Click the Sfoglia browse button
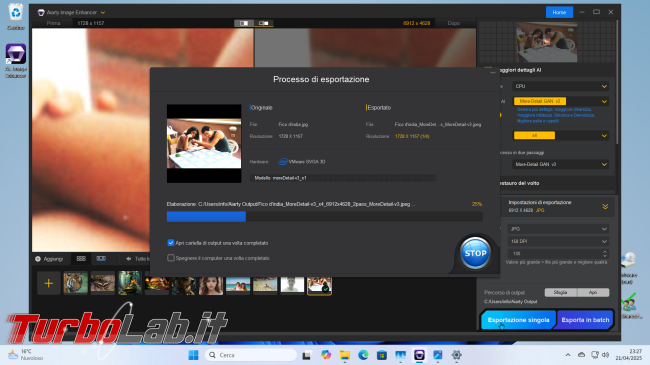This screenshot has width=650, height=365. 560,292
